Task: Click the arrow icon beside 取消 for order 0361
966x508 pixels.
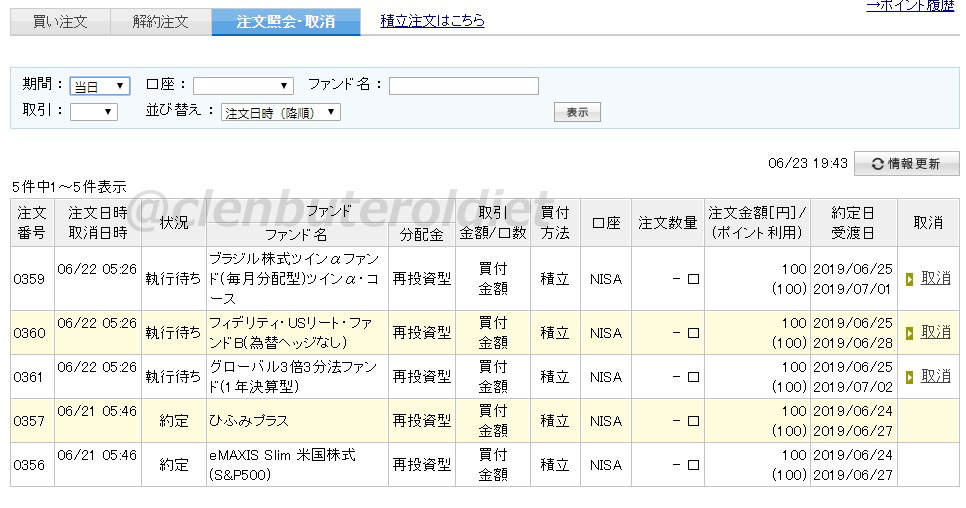Action: pos(909,377)
